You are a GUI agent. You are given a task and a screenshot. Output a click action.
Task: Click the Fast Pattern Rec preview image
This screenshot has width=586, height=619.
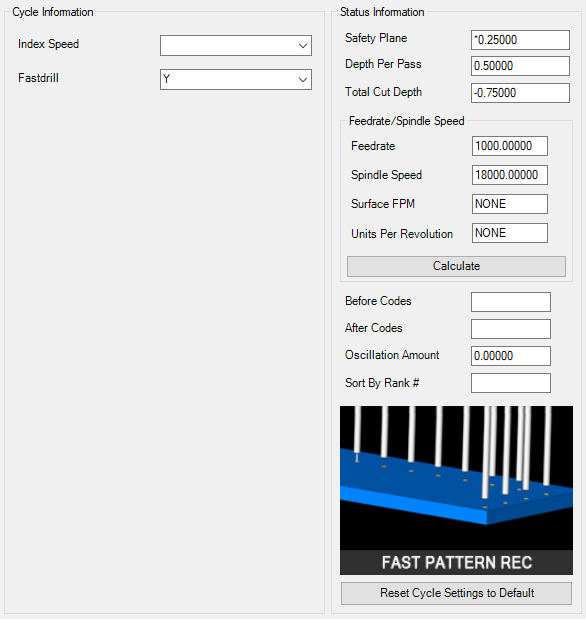(456, 490)
